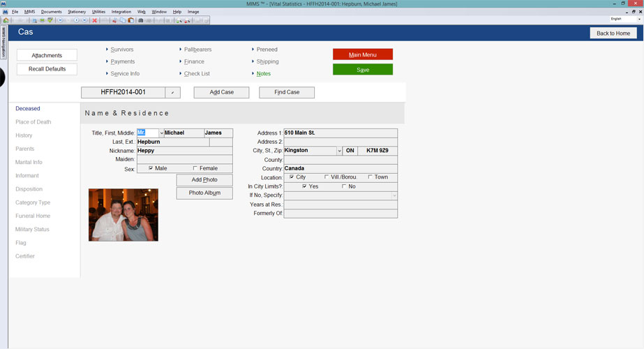Viewport: 644px width, 349px height.
Task: Open the Pallbearers link
Action: [197, 50]
